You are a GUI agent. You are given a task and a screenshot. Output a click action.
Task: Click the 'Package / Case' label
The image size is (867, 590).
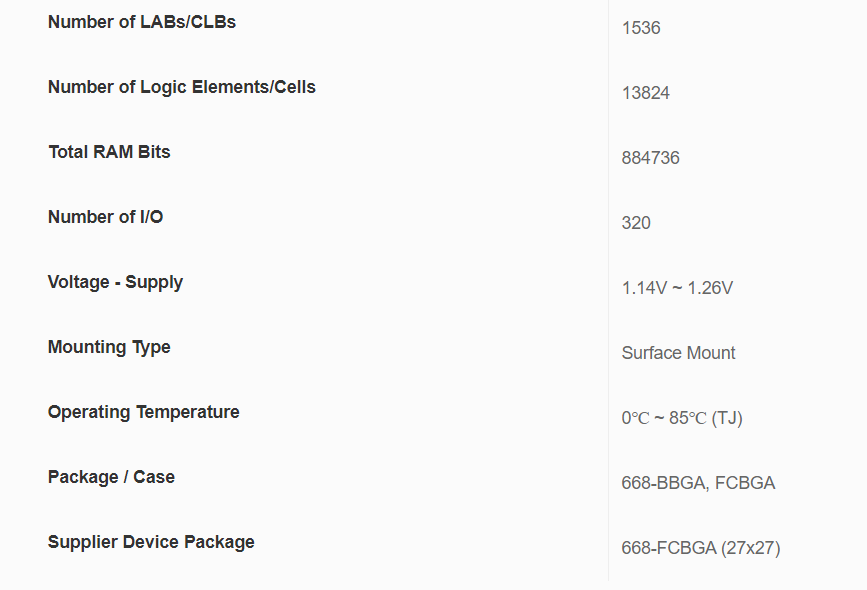pyautogui.click(x=111, y=477)
